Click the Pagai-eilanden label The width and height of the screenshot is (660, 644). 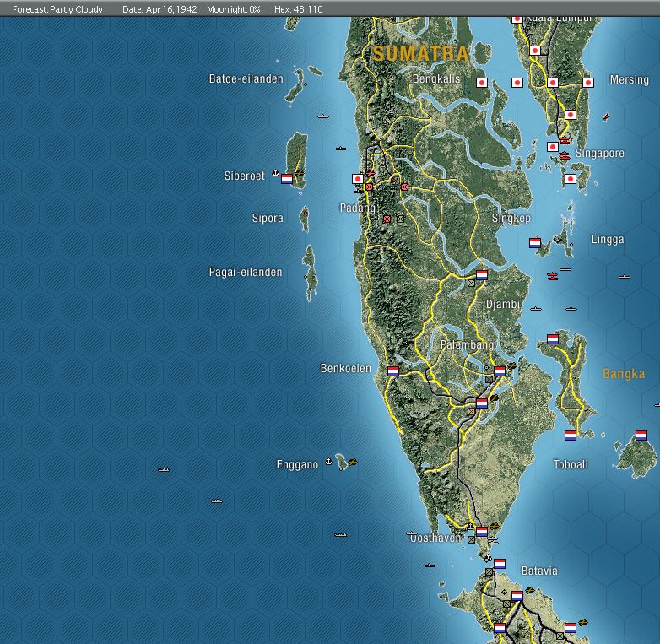pos(246,273)
